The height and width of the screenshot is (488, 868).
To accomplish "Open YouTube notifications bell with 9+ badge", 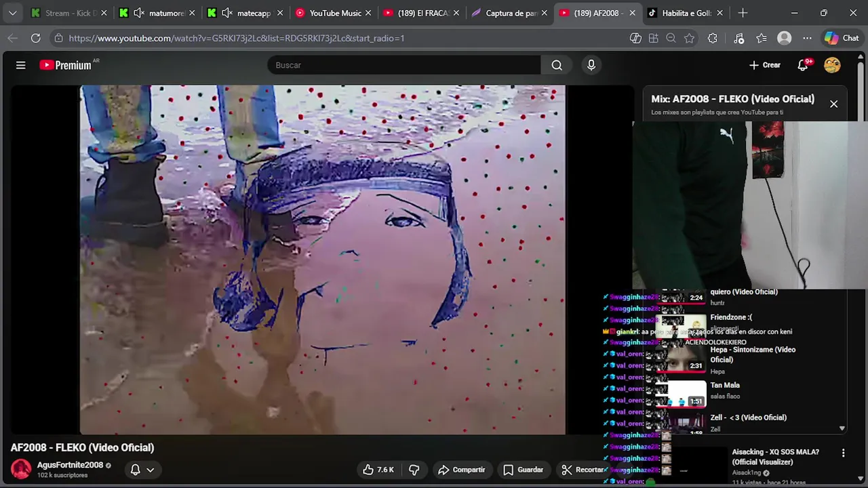I will [804, 65].
